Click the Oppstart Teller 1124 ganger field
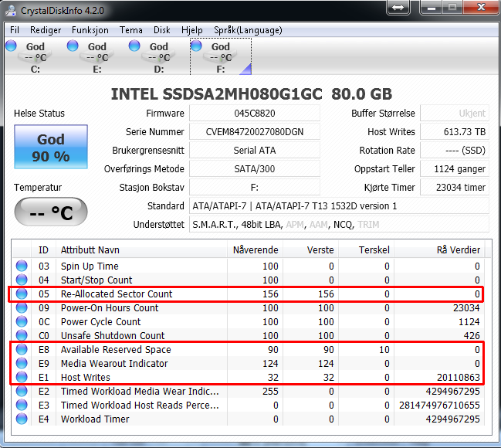The width and height of the screenshot is (501, 448). click(x=455, y=169)
